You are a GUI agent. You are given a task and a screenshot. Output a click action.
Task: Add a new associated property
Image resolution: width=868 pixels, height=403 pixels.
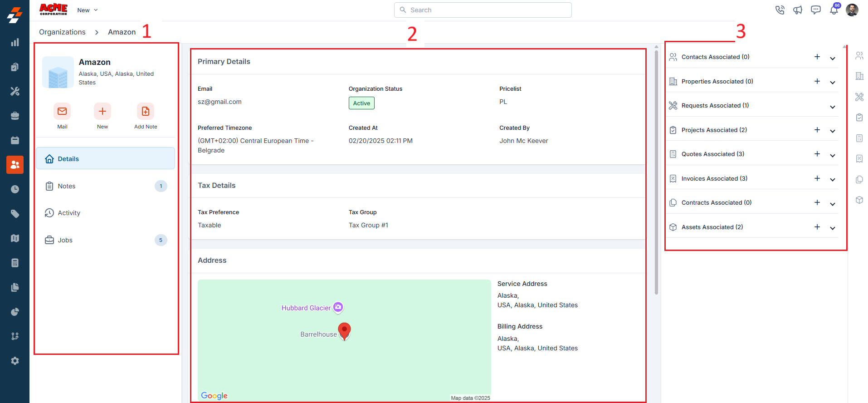[x=817, y=81]
